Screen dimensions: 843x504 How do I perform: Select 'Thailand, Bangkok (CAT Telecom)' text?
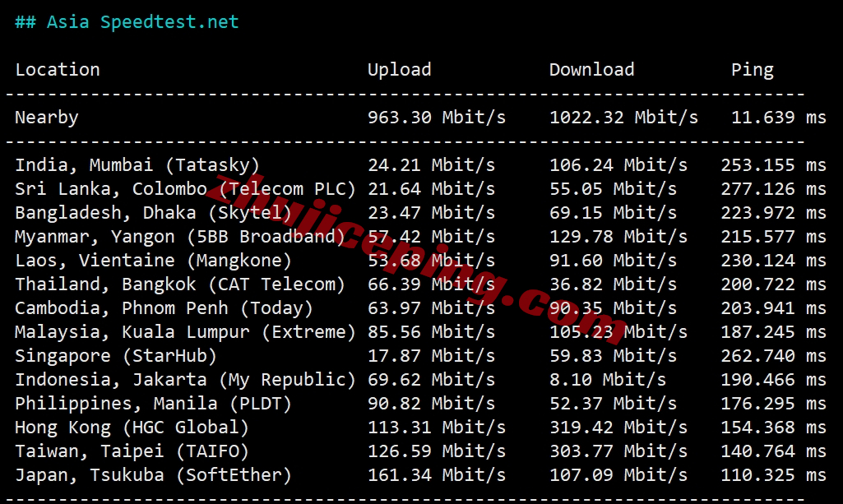click(180, 284)
